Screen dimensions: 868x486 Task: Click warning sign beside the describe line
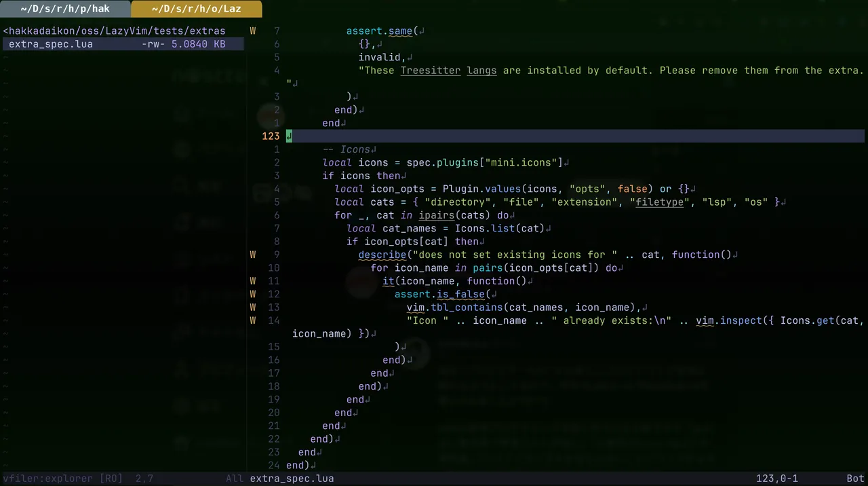[253, 255]
